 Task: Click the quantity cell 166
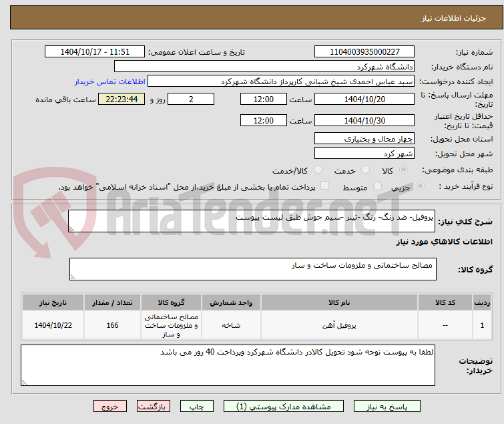click(x=112, y=325)
